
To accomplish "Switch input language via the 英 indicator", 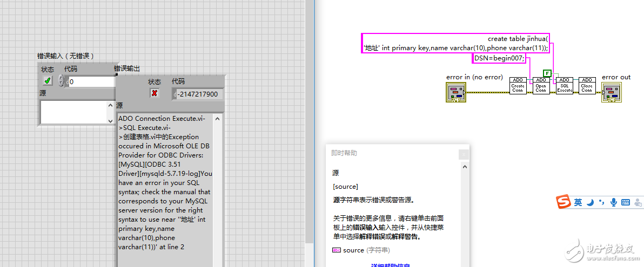I will tap(578, 202).
